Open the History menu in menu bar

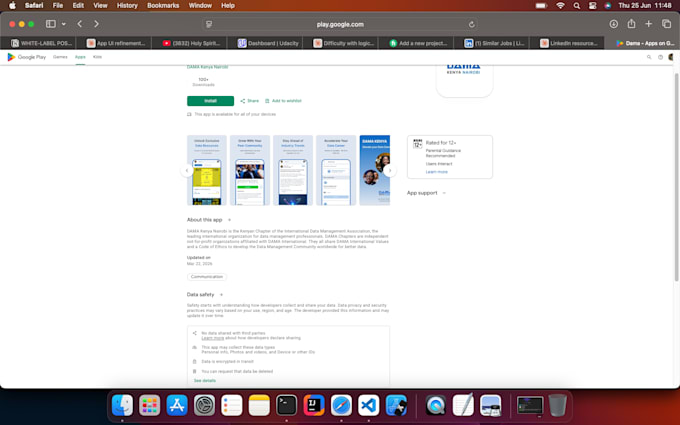click(127, 5)
